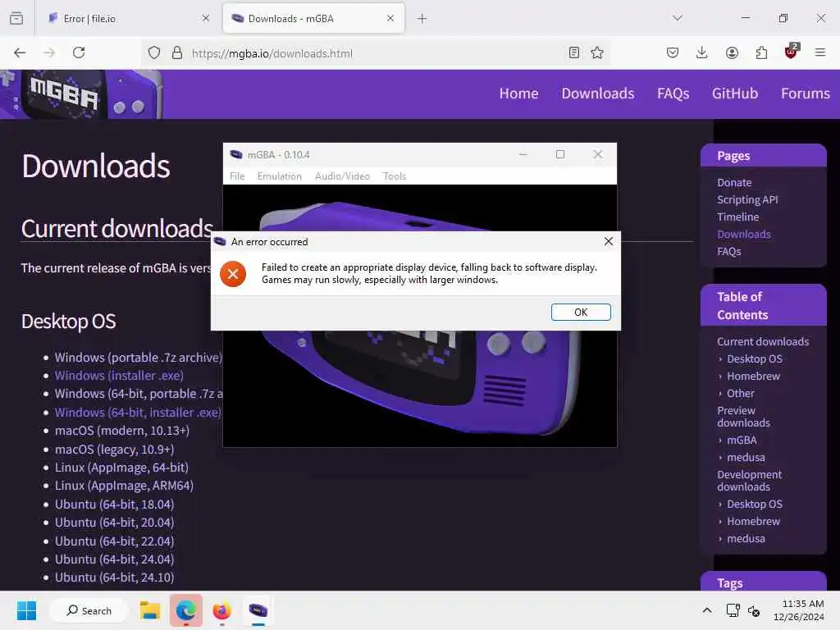Reload the current page
The height and width of the screenshot is (630, 840).
click(79, 52)
